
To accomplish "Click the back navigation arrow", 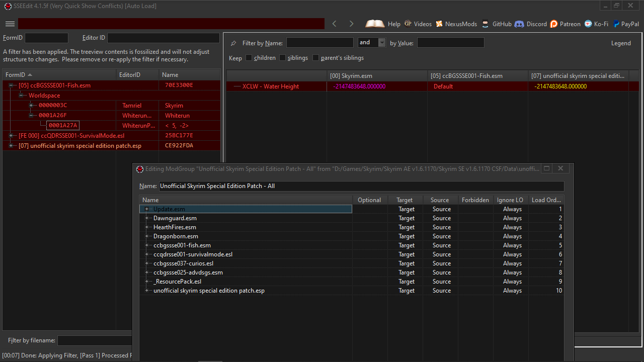I will (x=335, y=24).
